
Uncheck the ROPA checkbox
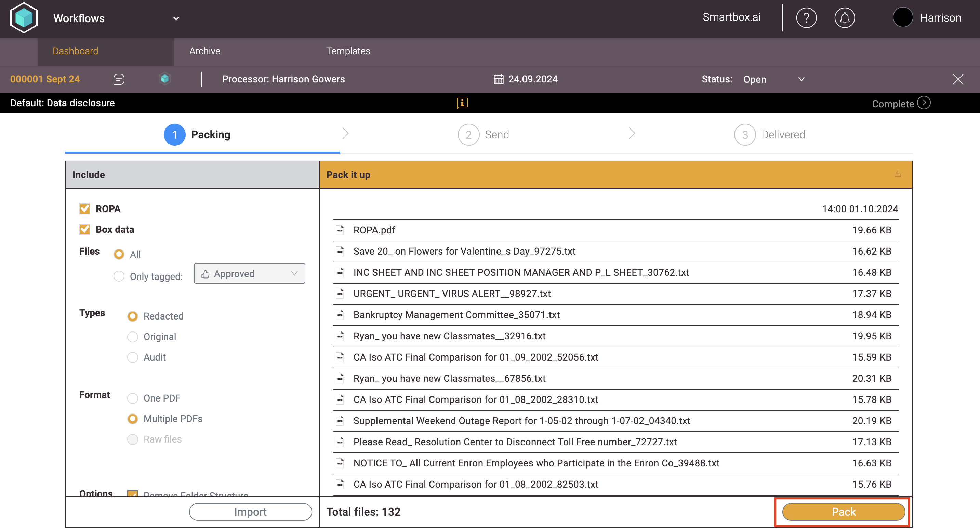[x=84, y=209]
